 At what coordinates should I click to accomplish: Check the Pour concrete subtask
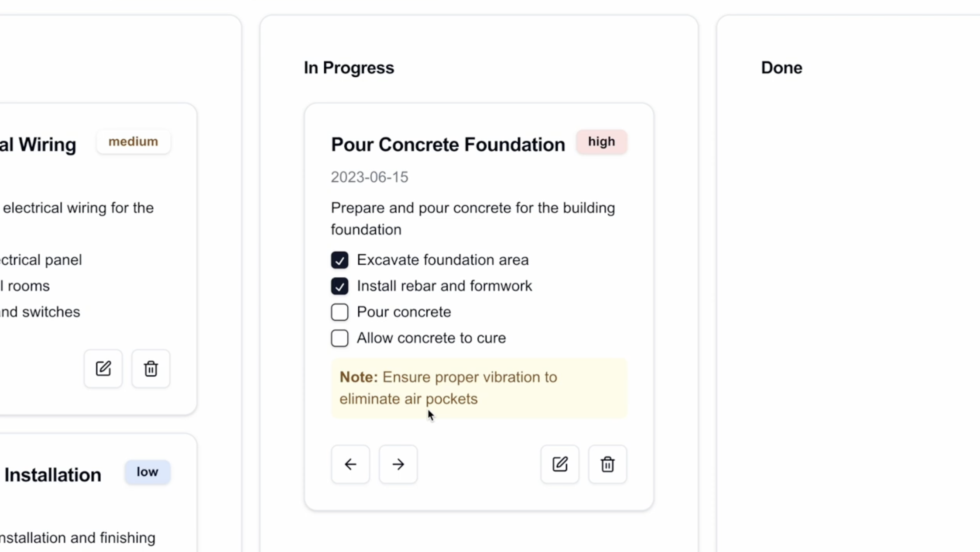[339, 312]
